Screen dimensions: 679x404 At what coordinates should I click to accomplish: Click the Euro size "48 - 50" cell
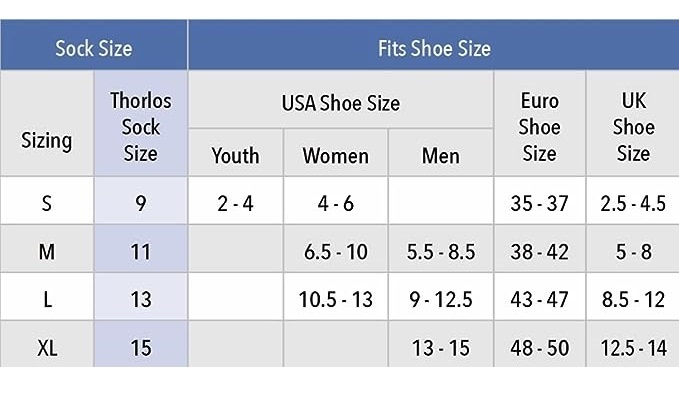tap(539, 349)
